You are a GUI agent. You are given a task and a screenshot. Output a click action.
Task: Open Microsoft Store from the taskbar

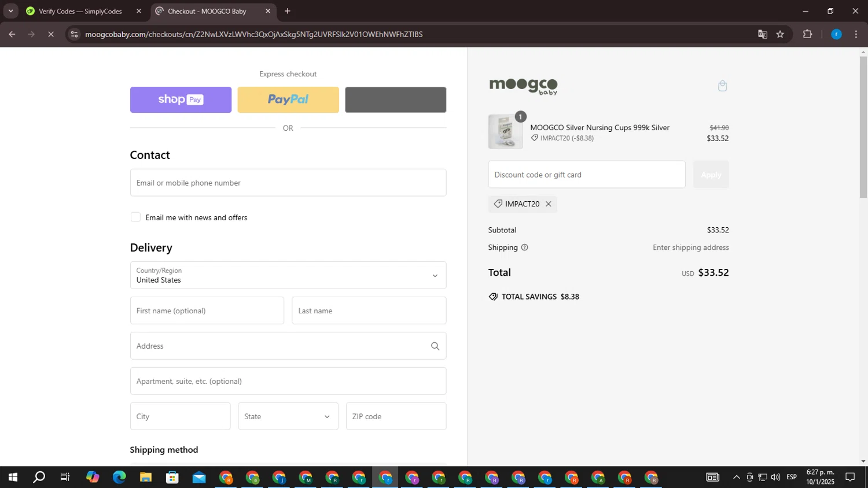[x=172, y=478]
